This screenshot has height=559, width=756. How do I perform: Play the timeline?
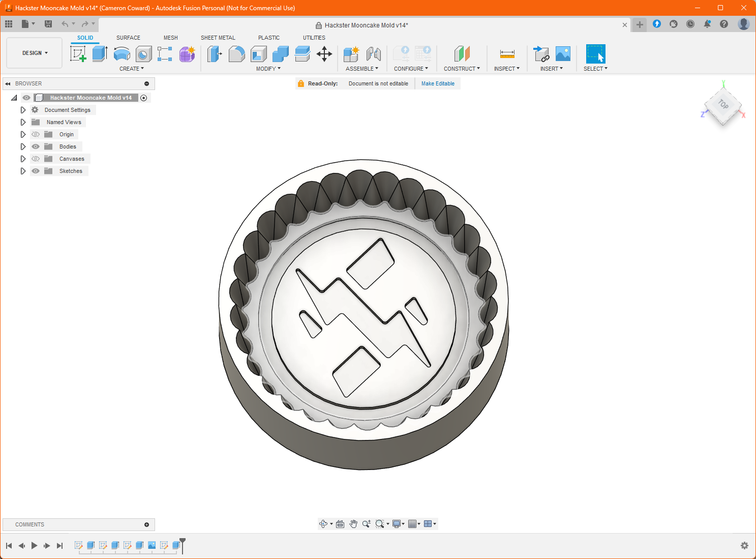35,546
